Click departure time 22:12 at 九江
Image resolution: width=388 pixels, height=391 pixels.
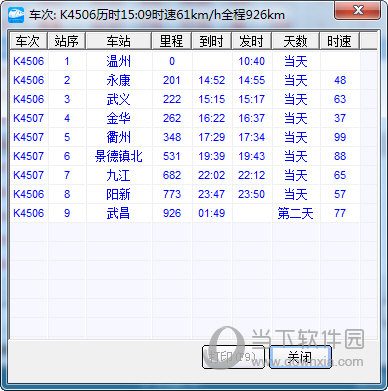[x=252, y=175]
